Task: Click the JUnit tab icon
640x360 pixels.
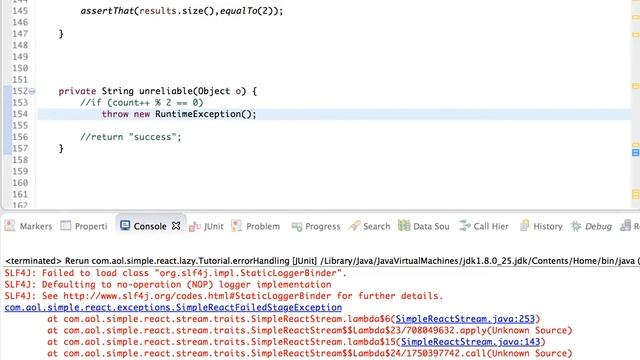Action: pos(195,226)
